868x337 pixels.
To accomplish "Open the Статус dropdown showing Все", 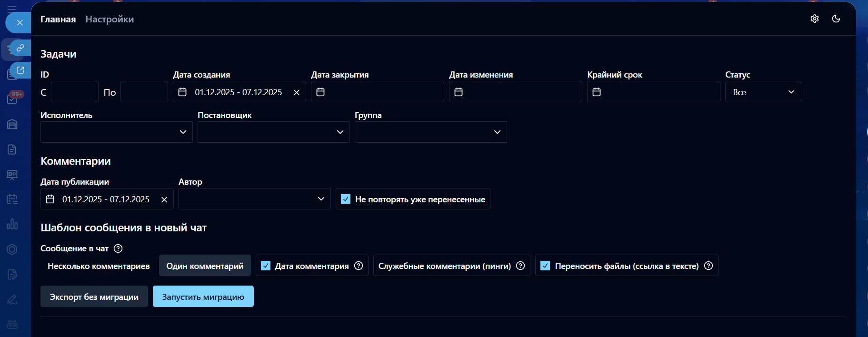I will click(763, 92).
